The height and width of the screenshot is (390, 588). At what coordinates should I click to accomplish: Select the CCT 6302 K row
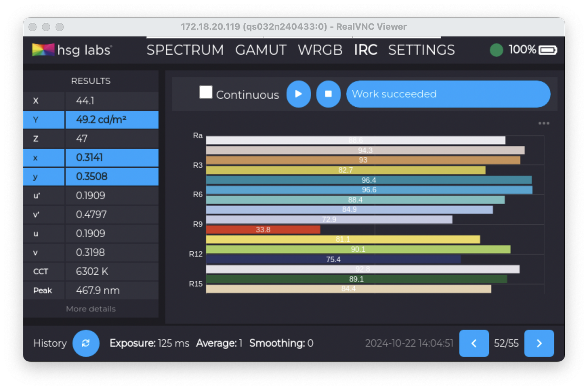[91, 272]
